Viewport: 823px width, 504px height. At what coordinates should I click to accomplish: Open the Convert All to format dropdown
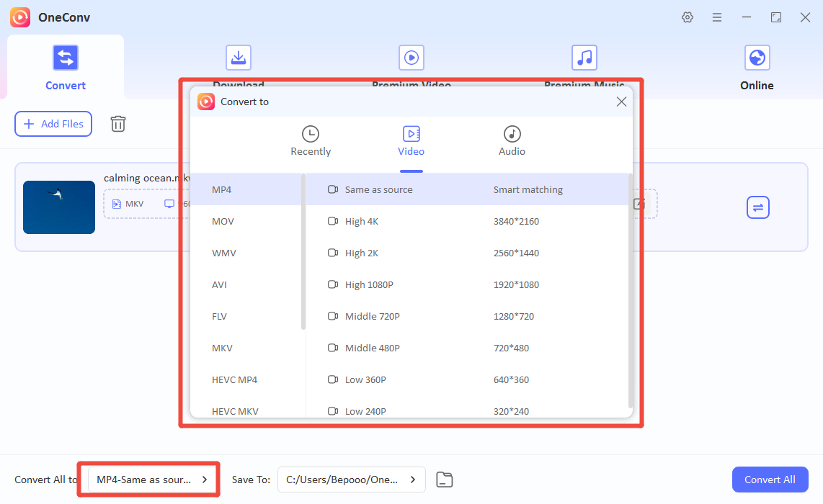(148, 479)
